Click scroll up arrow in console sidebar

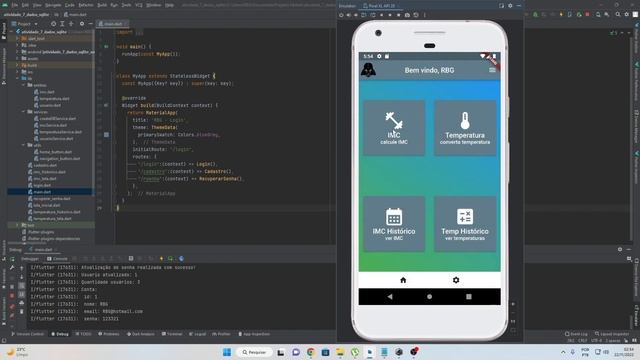(22, 268)
